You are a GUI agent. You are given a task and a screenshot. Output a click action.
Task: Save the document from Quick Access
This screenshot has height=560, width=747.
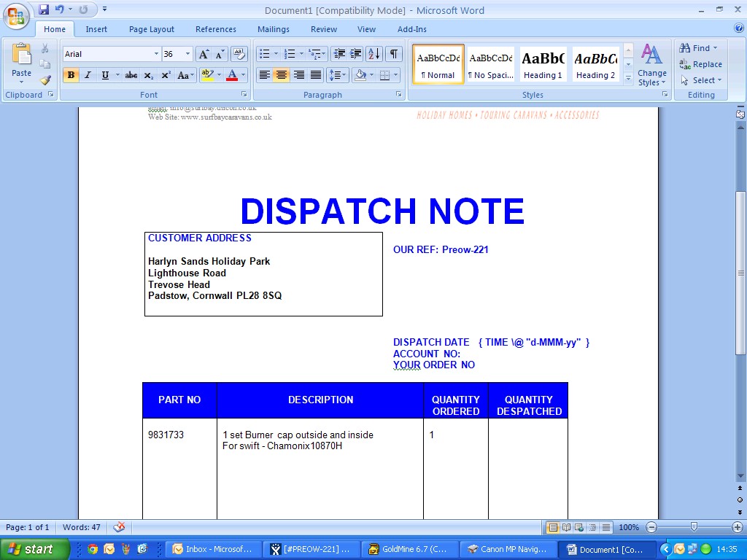44,9
